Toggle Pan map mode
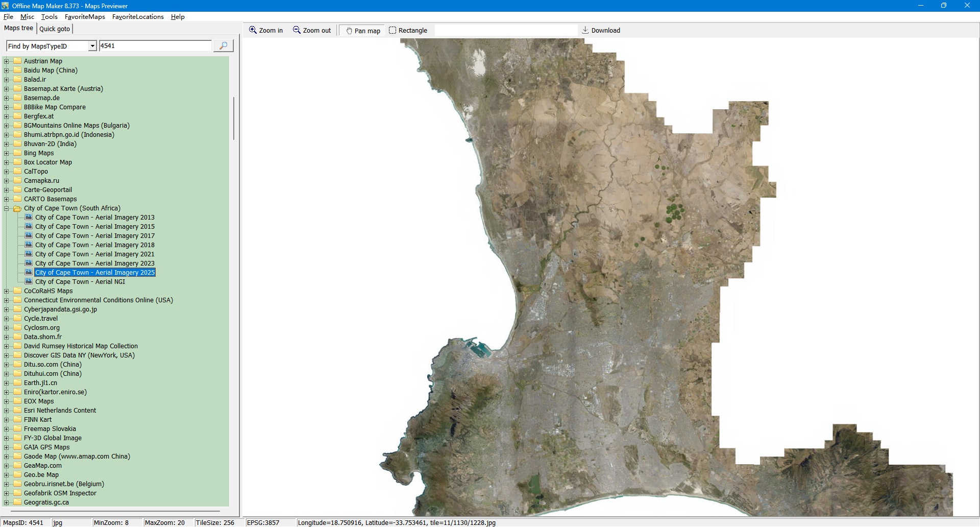 point(363,31)
